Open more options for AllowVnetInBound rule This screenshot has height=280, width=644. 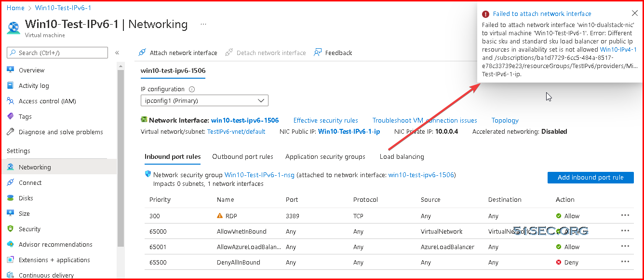(x=625, y=231)
